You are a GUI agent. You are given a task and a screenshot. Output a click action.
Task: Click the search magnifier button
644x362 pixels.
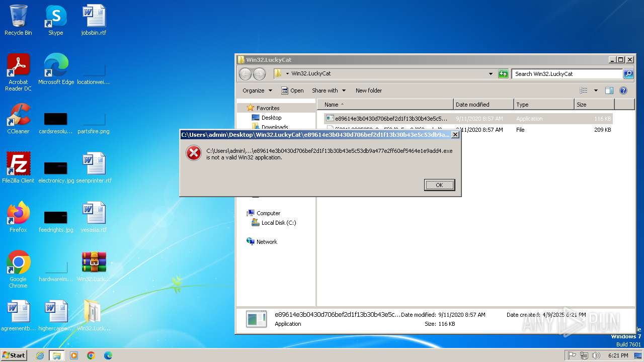[628, 74]
